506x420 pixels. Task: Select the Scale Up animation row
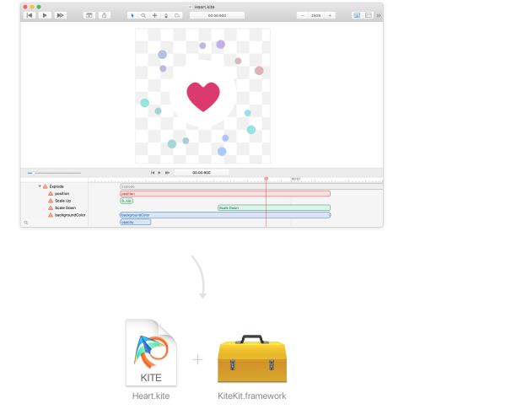[x=63, y=201]
